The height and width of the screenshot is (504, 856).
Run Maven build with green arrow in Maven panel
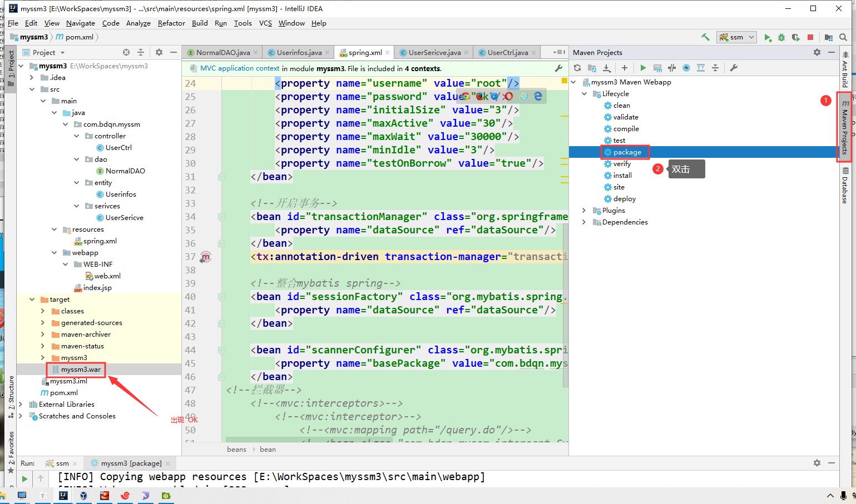point(643,68)
